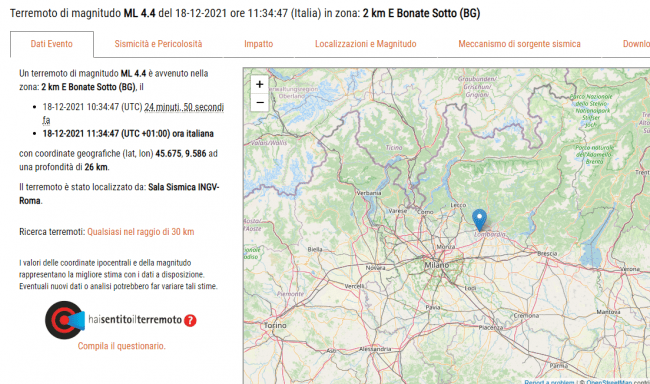
Task: Zoom in the map with plus button
Action: 260,85
